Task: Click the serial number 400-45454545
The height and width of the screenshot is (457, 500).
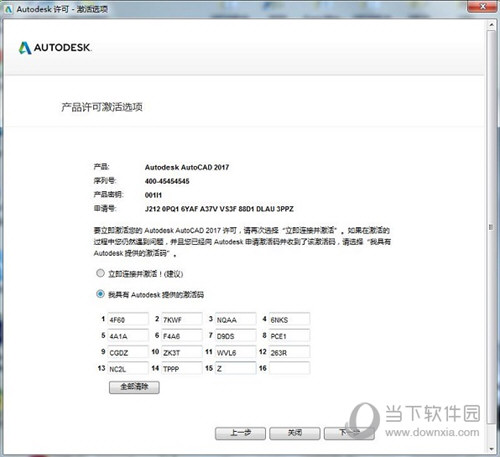Action: 167,181
